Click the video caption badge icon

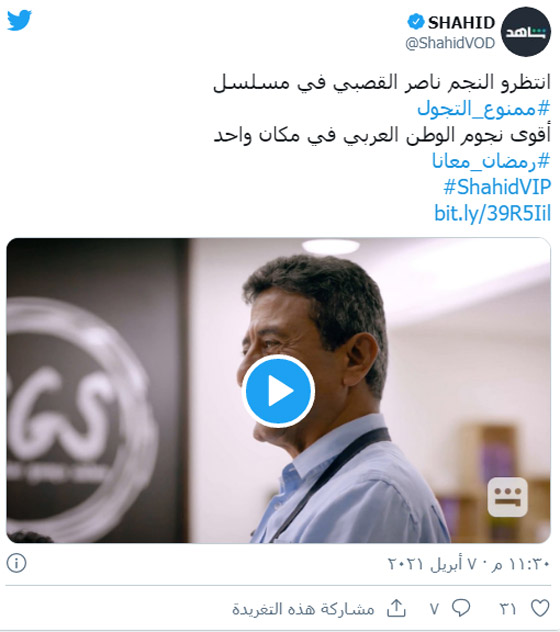point(507,497)
